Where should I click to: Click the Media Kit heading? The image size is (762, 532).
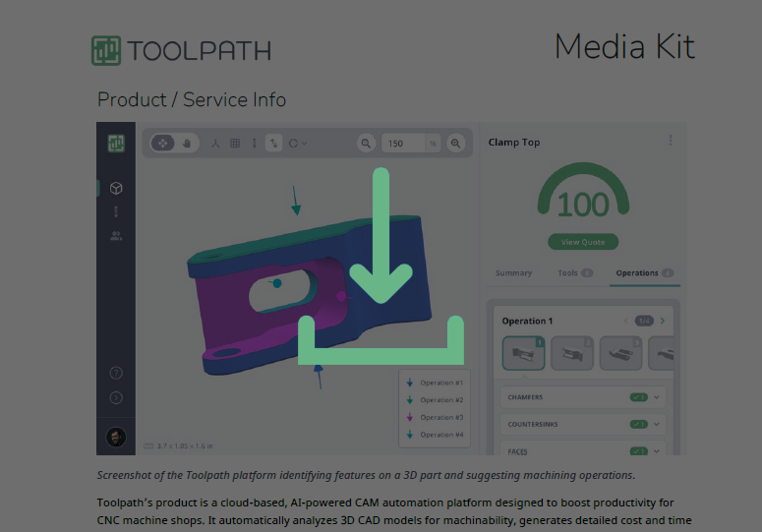click(624, 46)
